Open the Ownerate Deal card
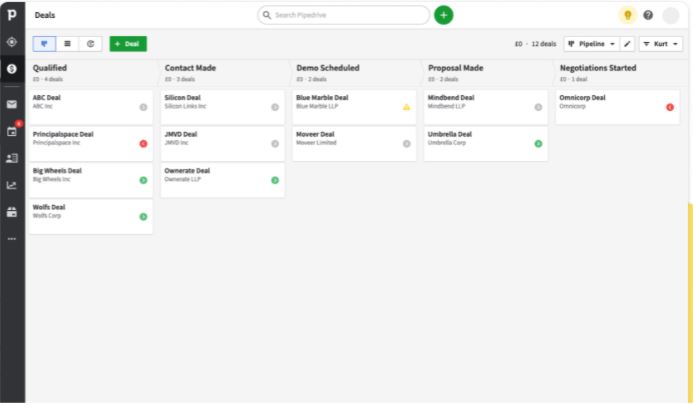Image resolution: width=693 pixels, height=415 pixels. pos(222,180)
